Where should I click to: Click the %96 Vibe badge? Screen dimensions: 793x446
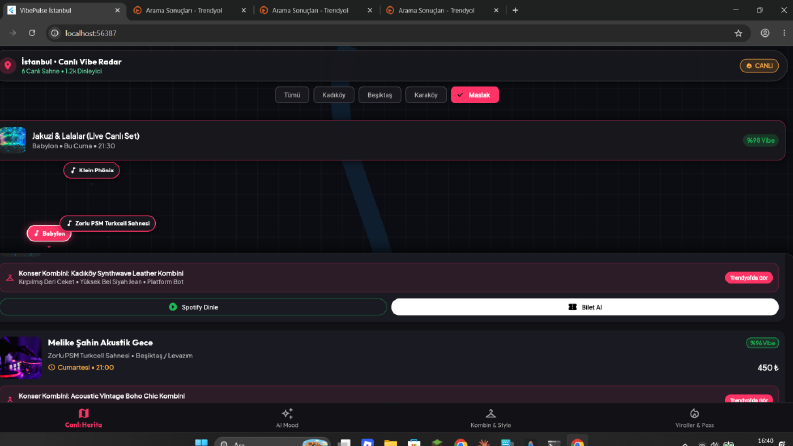(762, 343)
